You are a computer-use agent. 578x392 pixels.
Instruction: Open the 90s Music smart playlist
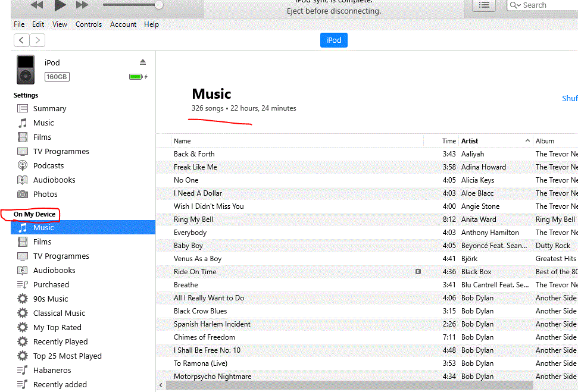click(51, 299)
